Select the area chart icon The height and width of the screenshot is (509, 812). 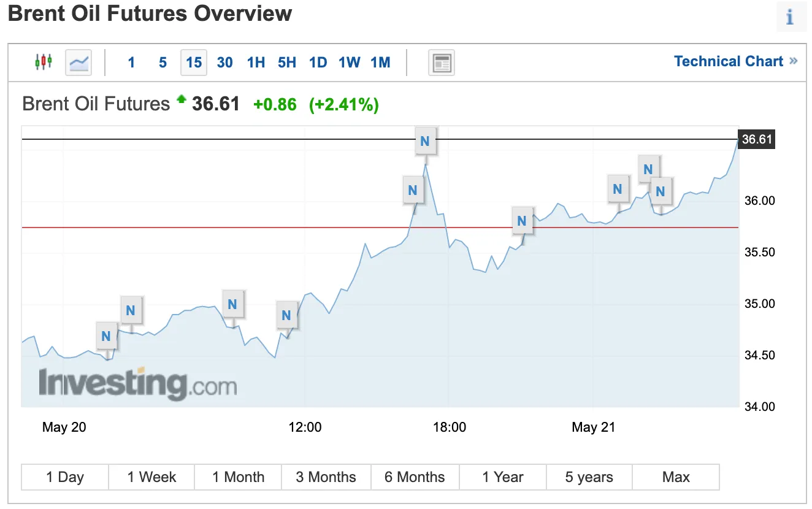coord(79,63)
